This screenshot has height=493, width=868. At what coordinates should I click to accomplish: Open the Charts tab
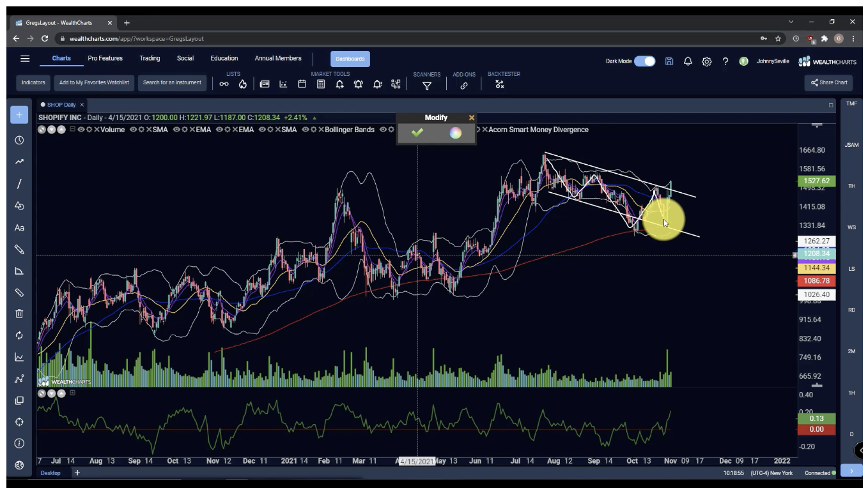coord(61,58)
